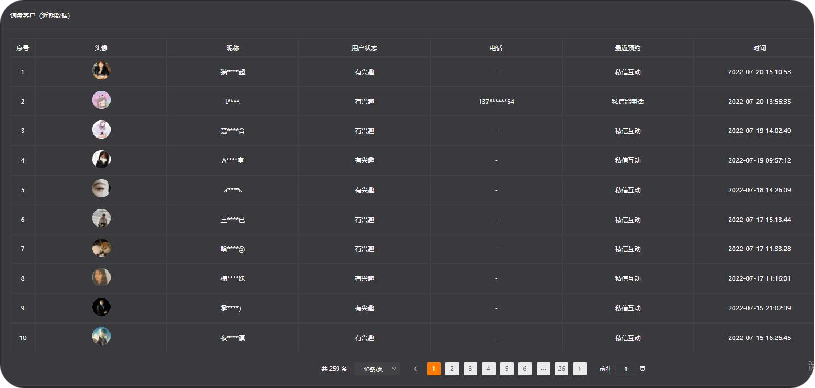Open the items-per-page dropdown
815x388 pixels.
[x=377, y=369]
